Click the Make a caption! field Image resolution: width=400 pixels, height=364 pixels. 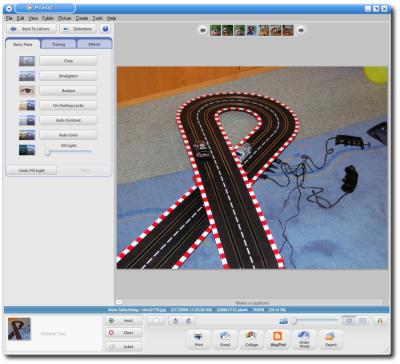(252, 303)
